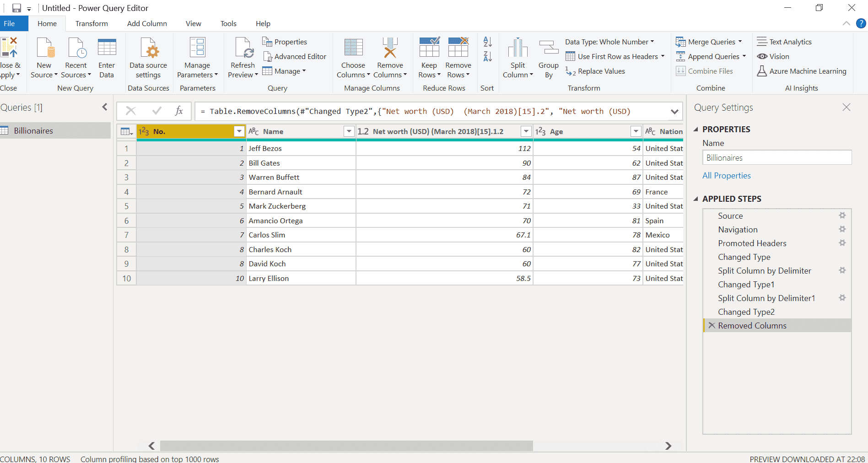Open Azure Machine Learning
Image resolution: width=868 pixels, height=463 pixels.
point(801,71)
